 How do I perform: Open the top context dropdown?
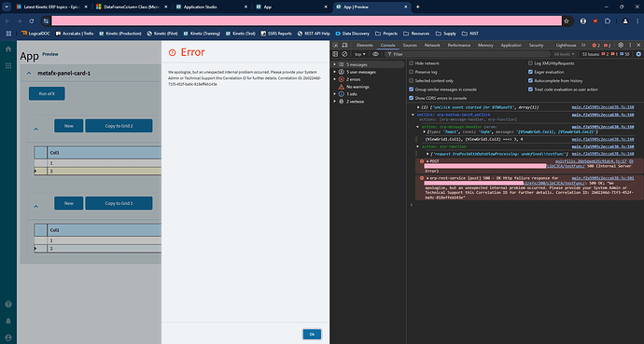pyautogui.click(x=359, y=54)
